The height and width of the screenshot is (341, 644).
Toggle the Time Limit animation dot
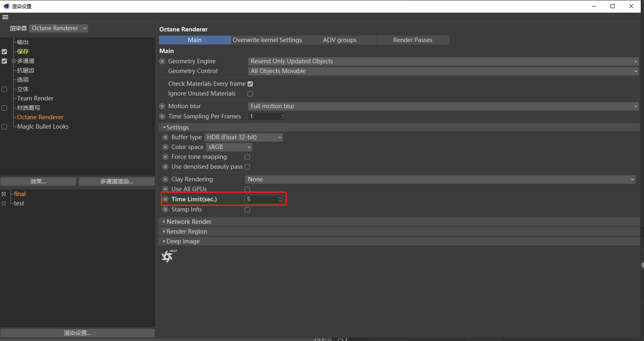(165, 199)
